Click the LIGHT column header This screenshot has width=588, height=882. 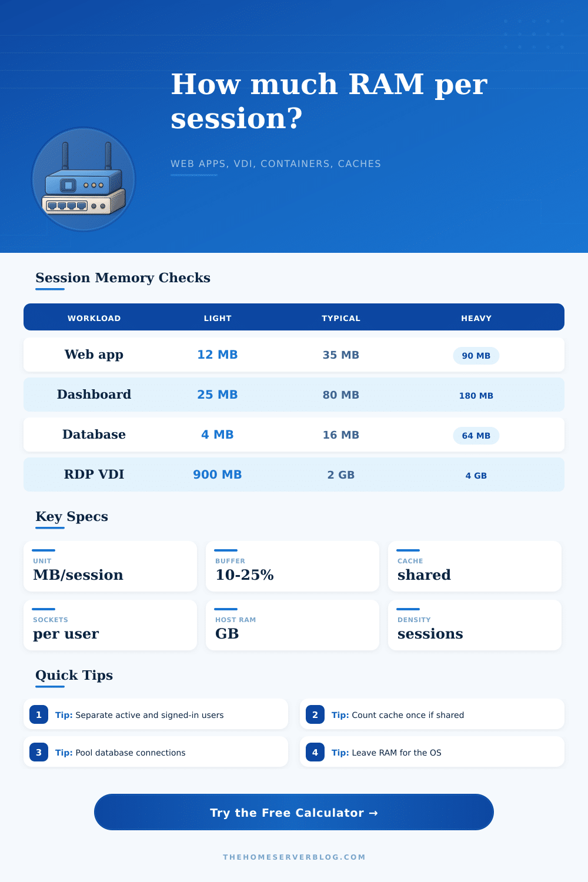coord(218,318)
